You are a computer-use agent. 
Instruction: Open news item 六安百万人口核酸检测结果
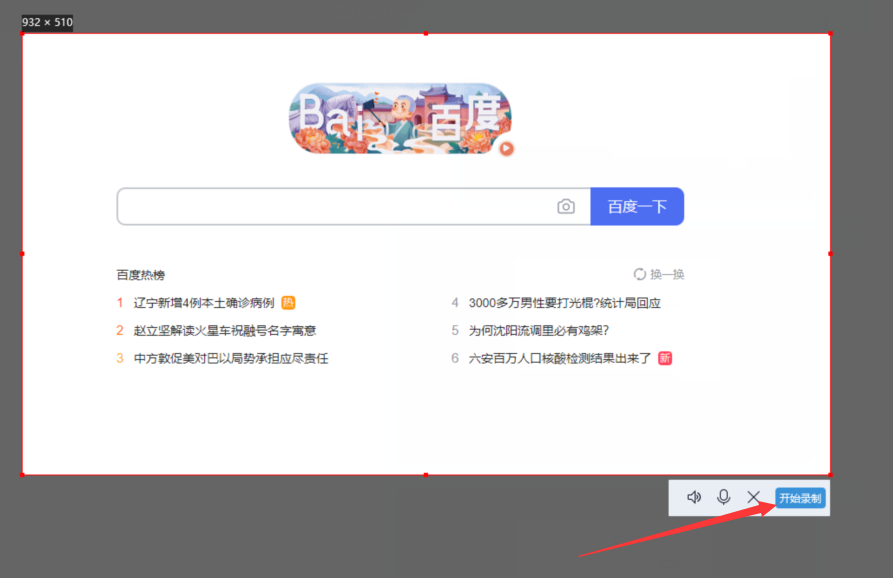click(559, 358)
